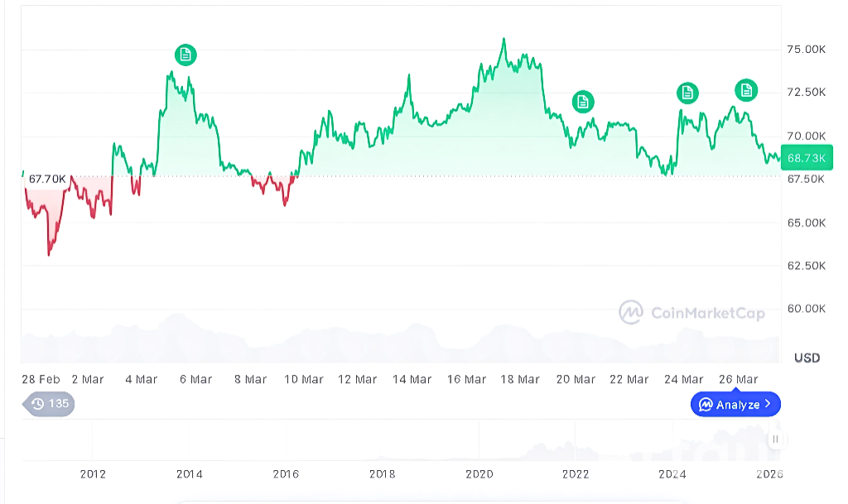Click the 68.73K current price label
848x504 pixels.
[x=807, y=157]
